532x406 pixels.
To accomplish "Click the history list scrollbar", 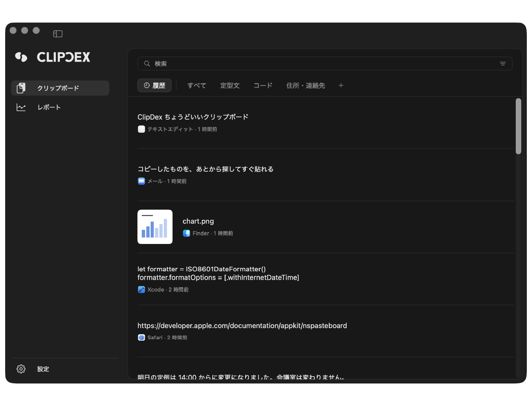I will (x=518, y=126).
